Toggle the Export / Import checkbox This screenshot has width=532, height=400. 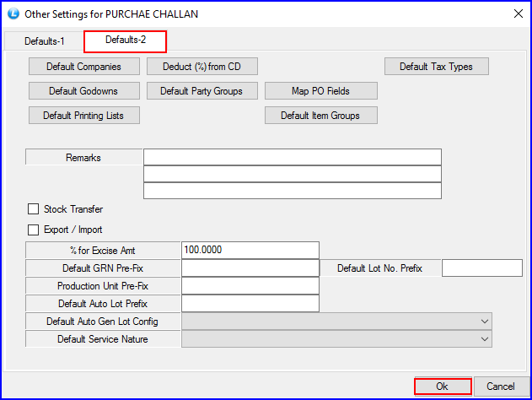[33, 230]
